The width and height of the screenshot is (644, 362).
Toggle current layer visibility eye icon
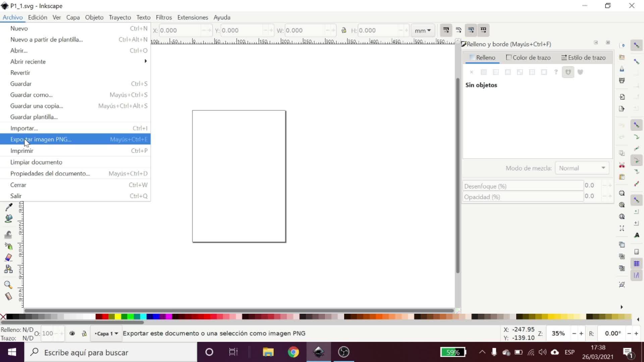point(72,334)
